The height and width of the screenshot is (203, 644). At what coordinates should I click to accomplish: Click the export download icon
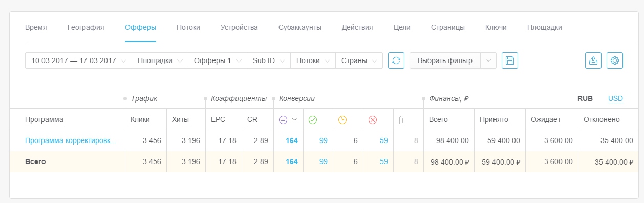(593, 60)
